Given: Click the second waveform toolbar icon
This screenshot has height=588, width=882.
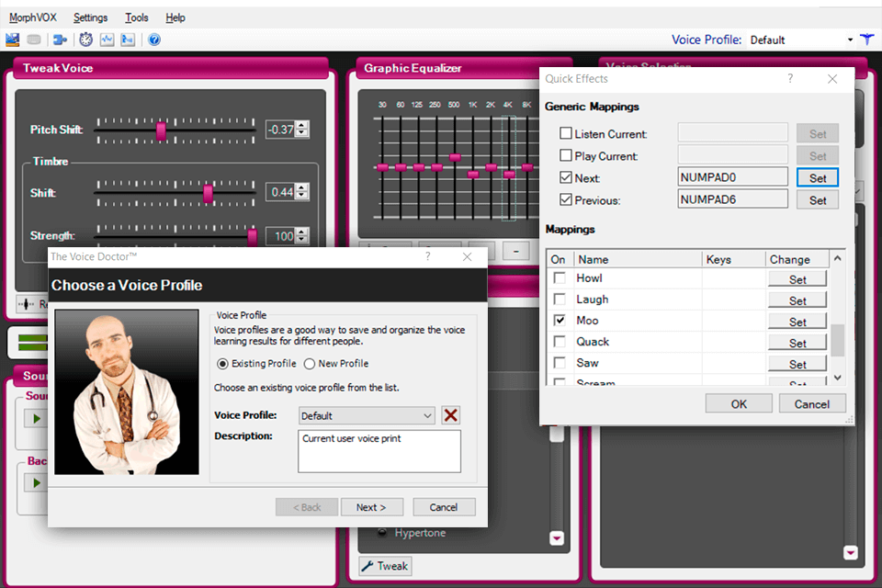Looking at the screenshot, I should point(128,40).
